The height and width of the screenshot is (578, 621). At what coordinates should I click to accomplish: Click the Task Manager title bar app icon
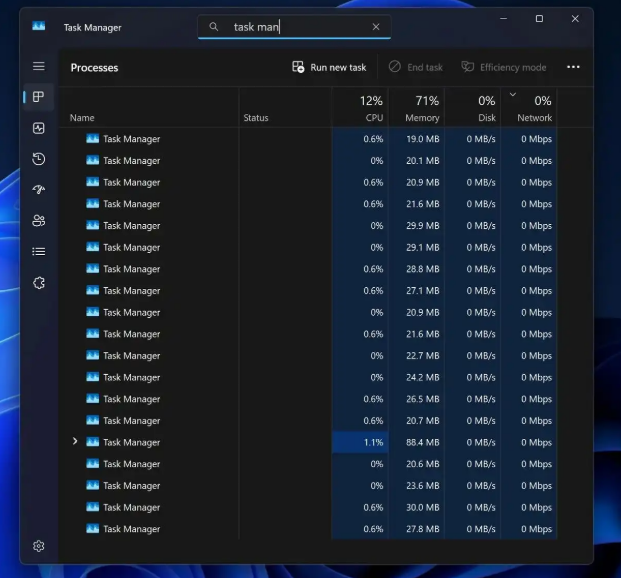[x=38, y=27]
